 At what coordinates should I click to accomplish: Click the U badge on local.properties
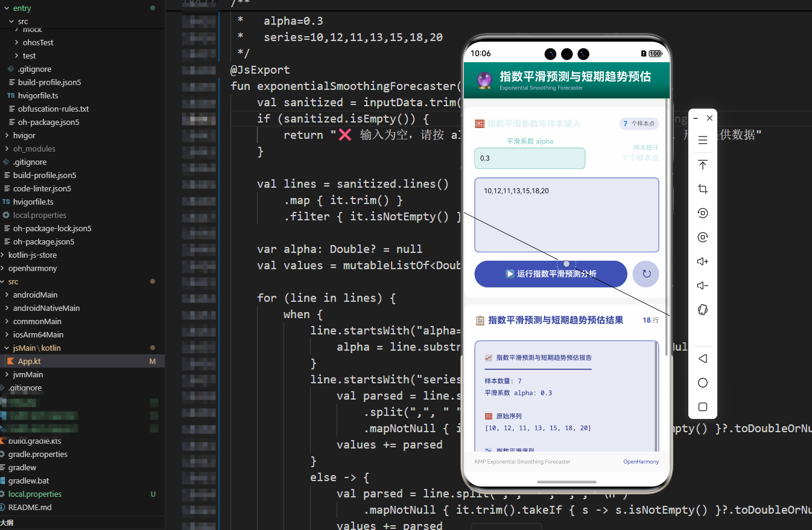(153, 494)
